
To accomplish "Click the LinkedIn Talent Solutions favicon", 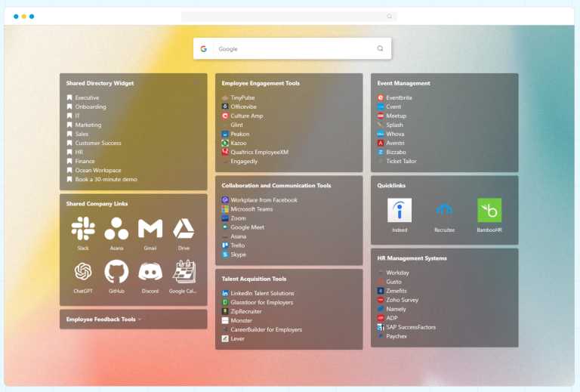I will coord(225,293).
